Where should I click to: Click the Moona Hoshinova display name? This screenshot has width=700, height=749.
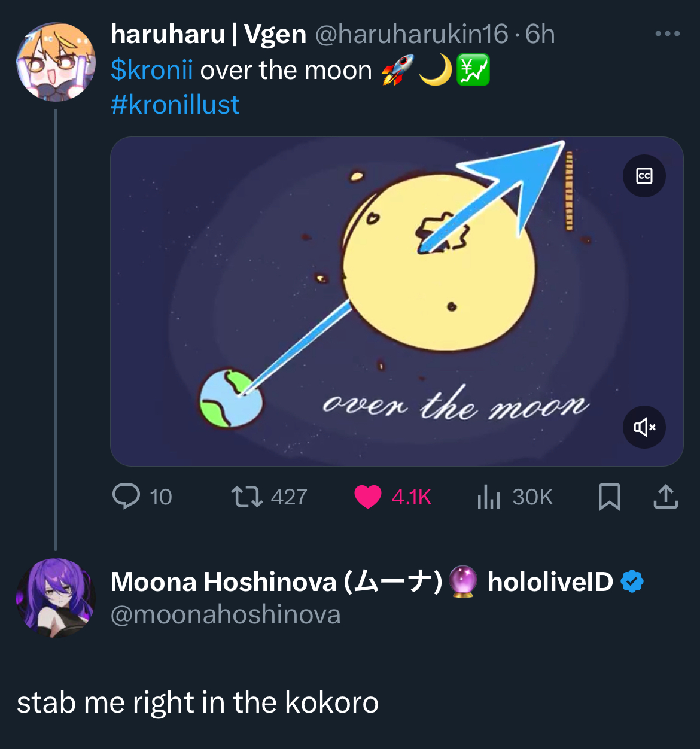[x=276, y=581]
